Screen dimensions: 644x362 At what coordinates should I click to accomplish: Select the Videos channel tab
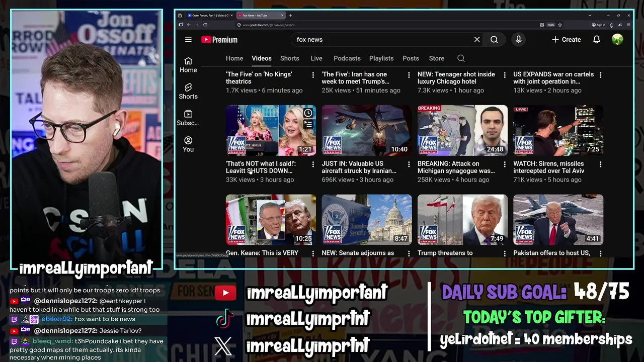click(262, 58)
